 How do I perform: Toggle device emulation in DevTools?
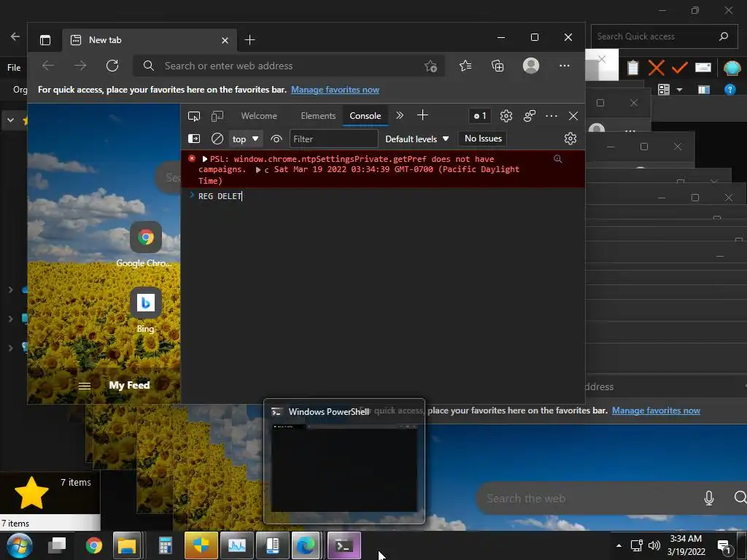(x=217, y=116)
